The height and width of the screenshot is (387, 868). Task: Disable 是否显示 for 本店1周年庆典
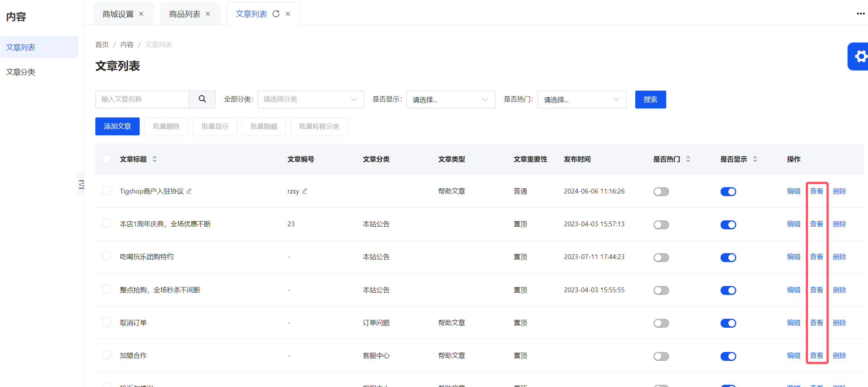point(728,225)
